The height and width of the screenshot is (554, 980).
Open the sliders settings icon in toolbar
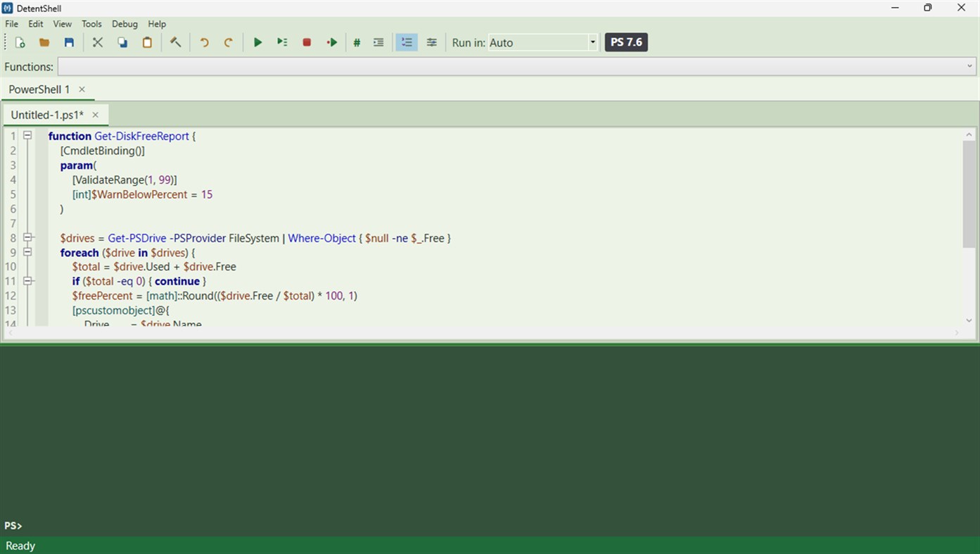[432, 42]
